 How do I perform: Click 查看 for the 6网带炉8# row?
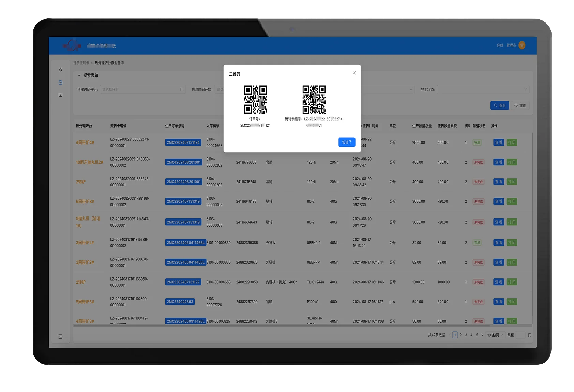click(x=498, y=201)
